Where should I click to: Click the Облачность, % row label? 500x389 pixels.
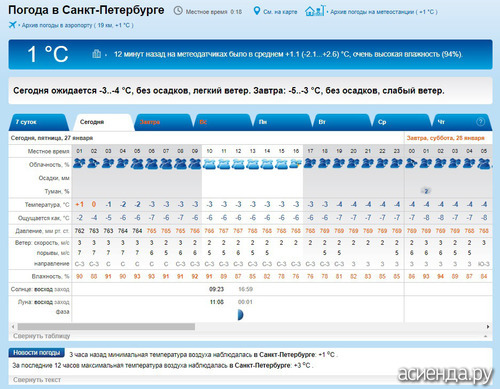click(x=49, y=165)
